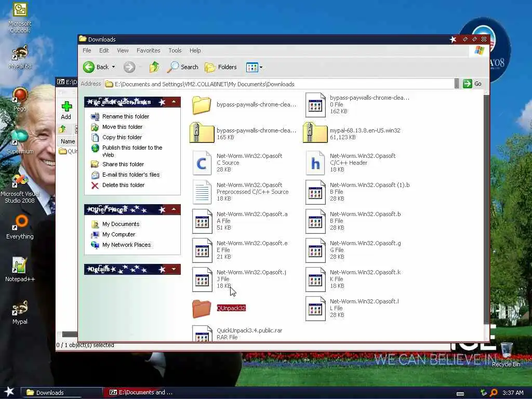Click Name column header in 7-Zip window
The image size is (532, 399).
pos(68,141)
